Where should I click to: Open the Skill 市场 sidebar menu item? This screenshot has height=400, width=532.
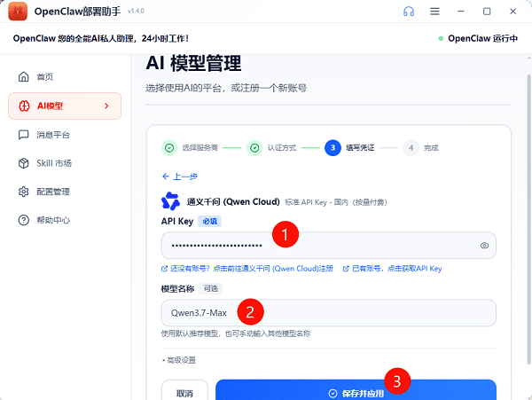(x=65, y=163)
